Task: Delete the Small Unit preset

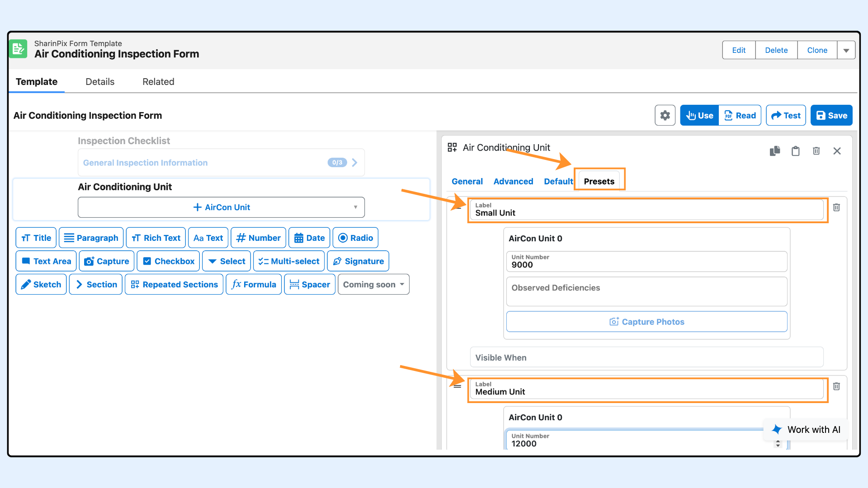Action: (836, 207)
